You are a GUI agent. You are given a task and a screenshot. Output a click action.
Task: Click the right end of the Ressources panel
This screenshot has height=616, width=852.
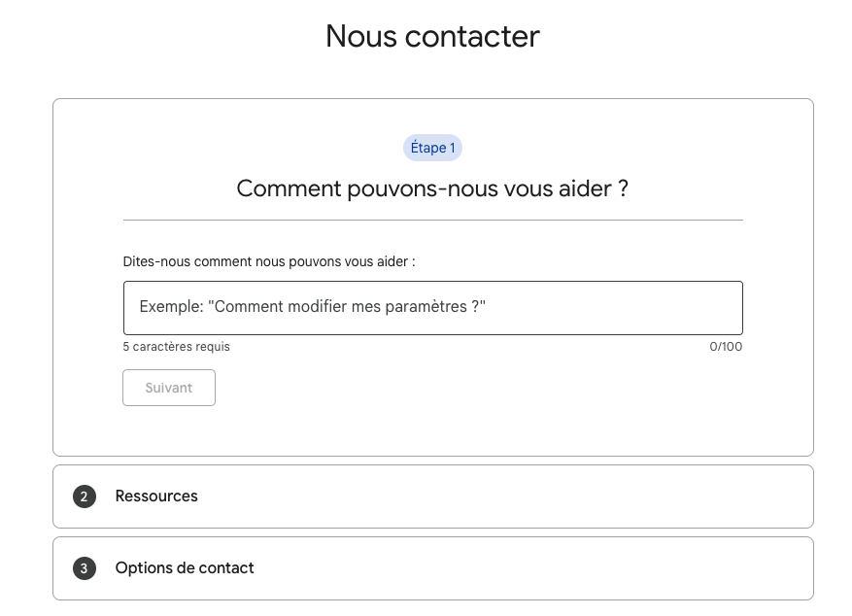(x=777, y=496)
